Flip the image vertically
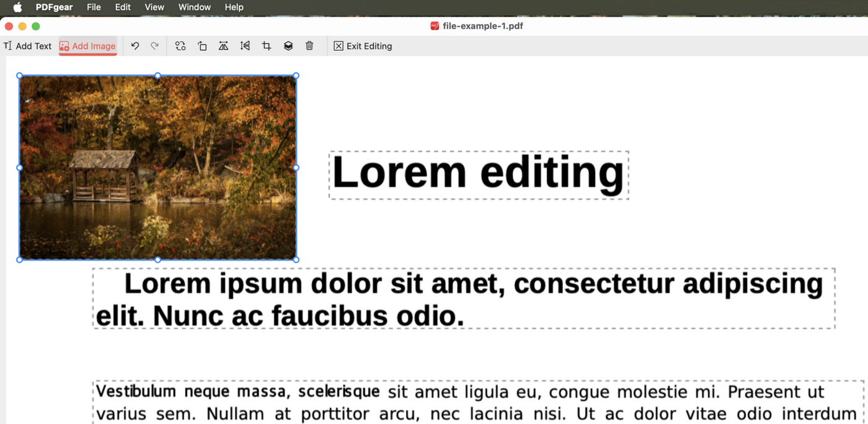This screenshot has height=424, width=868. pyautogui.click(x=245, y=46)
